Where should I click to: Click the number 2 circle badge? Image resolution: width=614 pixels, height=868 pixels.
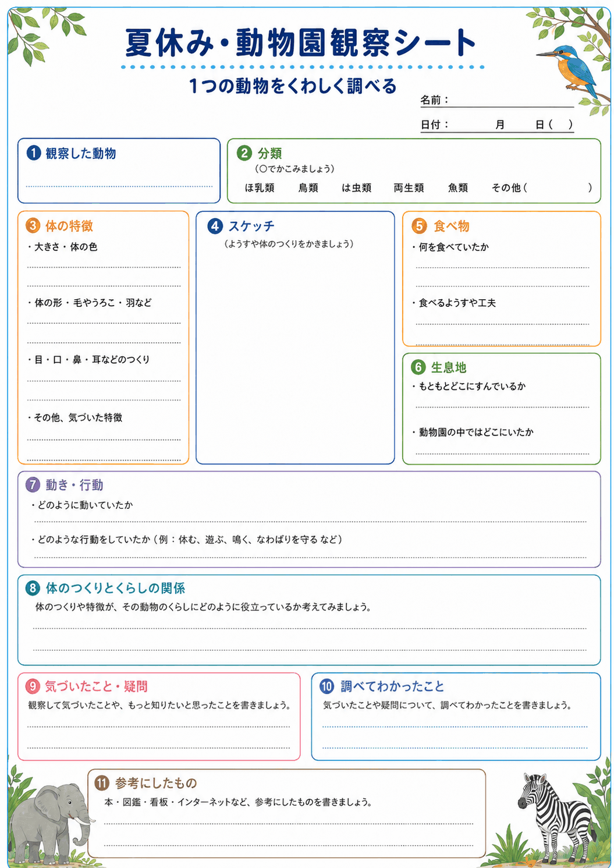point(244,153)
